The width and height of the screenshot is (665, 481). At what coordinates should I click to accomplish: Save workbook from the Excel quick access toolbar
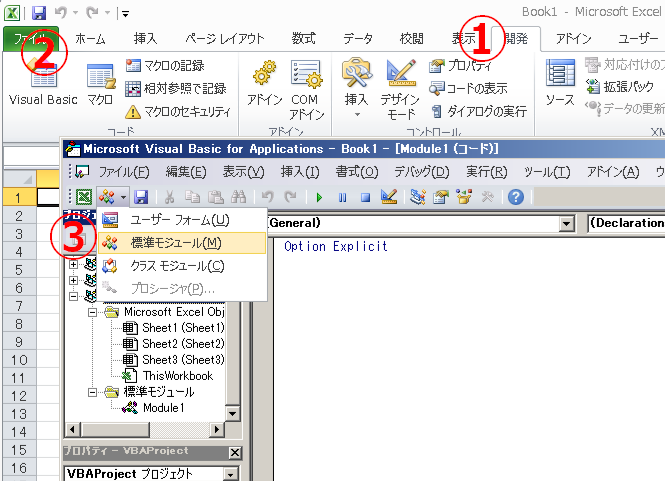pos(39,13)
